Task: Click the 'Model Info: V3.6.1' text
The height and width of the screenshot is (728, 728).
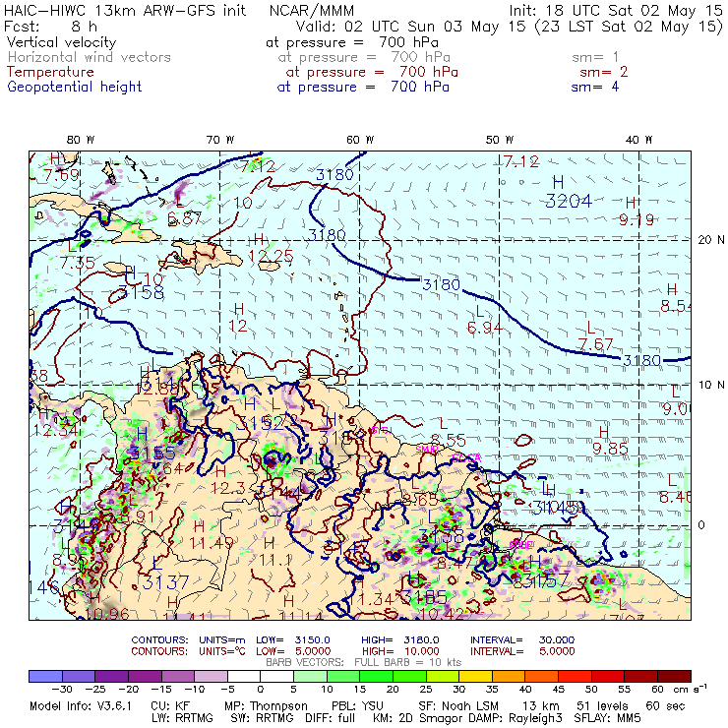Action: pos(81,706)
